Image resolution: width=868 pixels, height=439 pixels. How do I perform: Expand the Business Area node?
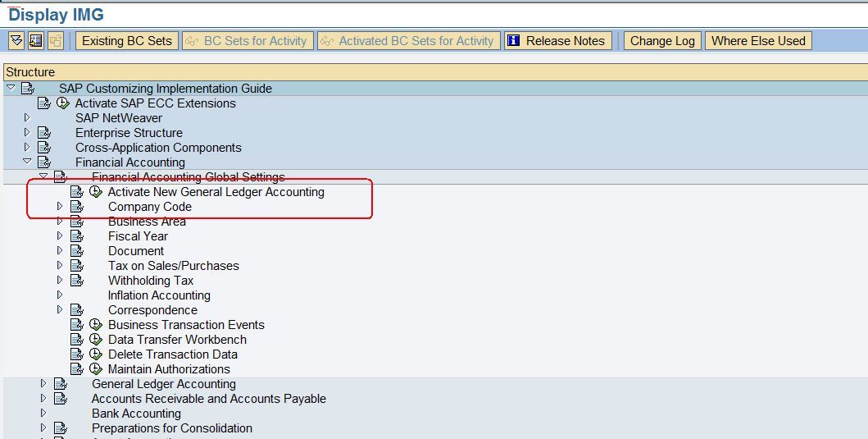[x=60, y=222]
